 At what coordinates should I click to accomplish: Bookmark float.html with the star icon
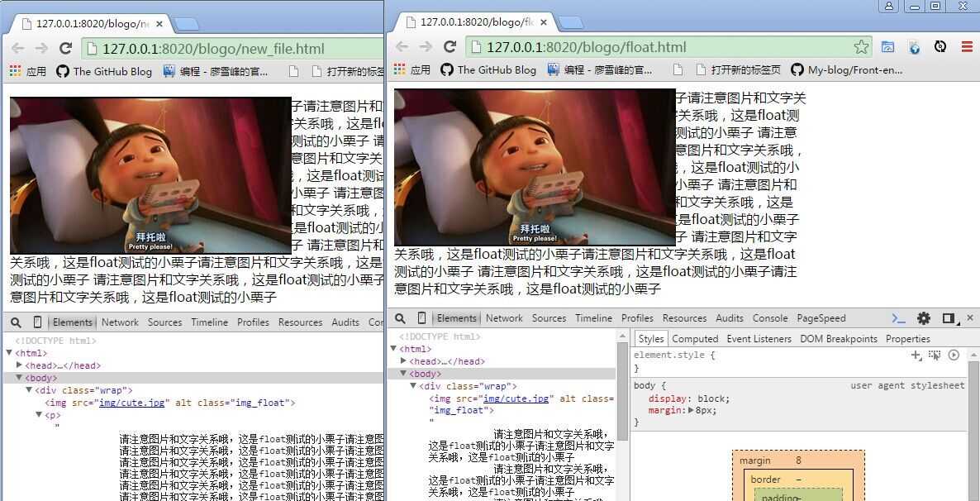[861, 47]
